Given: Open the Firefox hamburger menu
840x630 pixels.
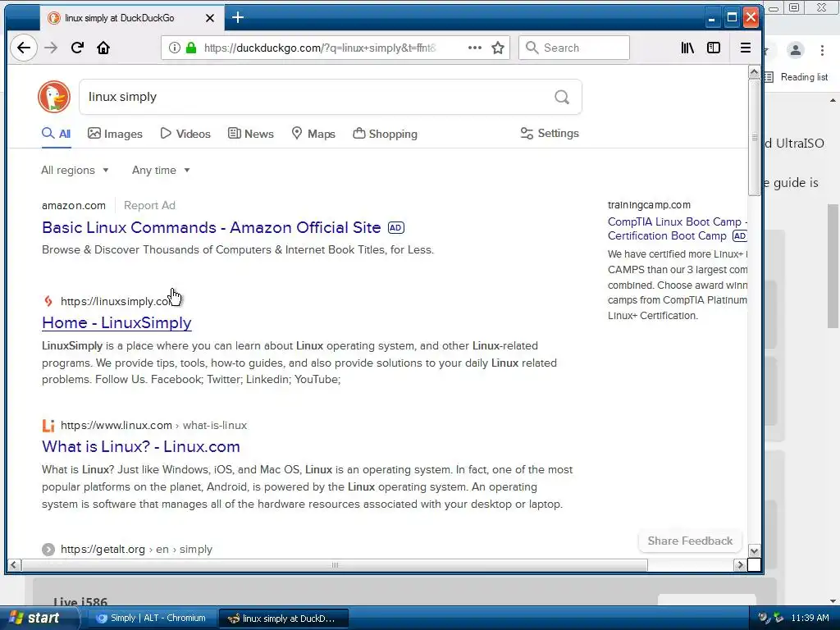Looking at the screenshot, I should 745,48.
